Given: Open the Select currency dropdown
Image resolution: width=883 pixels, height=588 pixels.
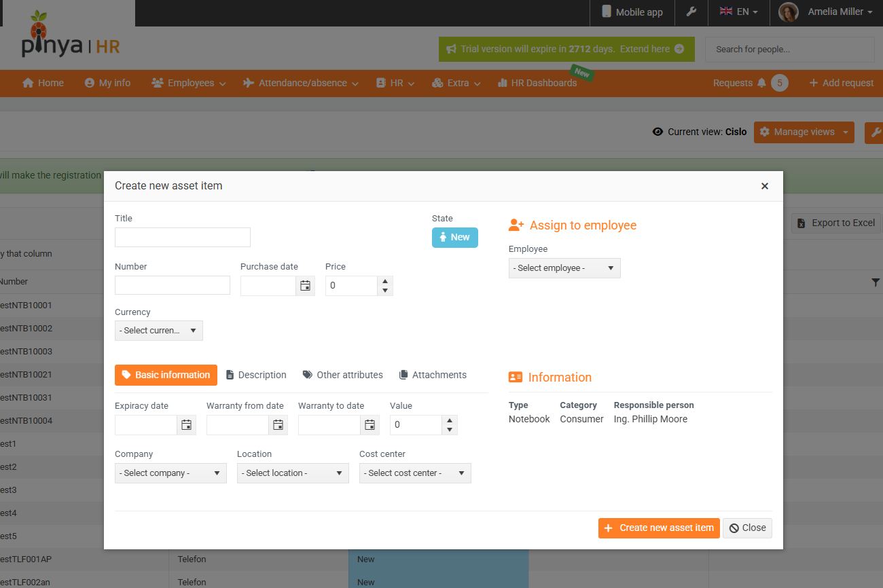Looking at the screenshot, I should pos(159,331).
